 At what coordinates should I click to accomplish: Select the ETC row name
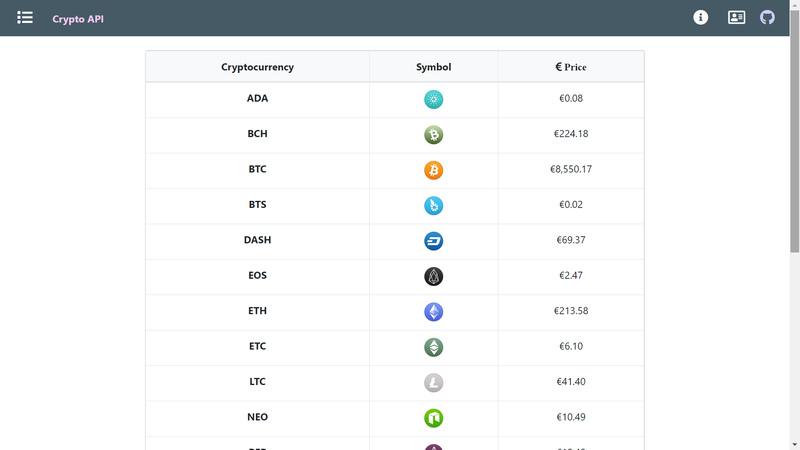point(257,346)
